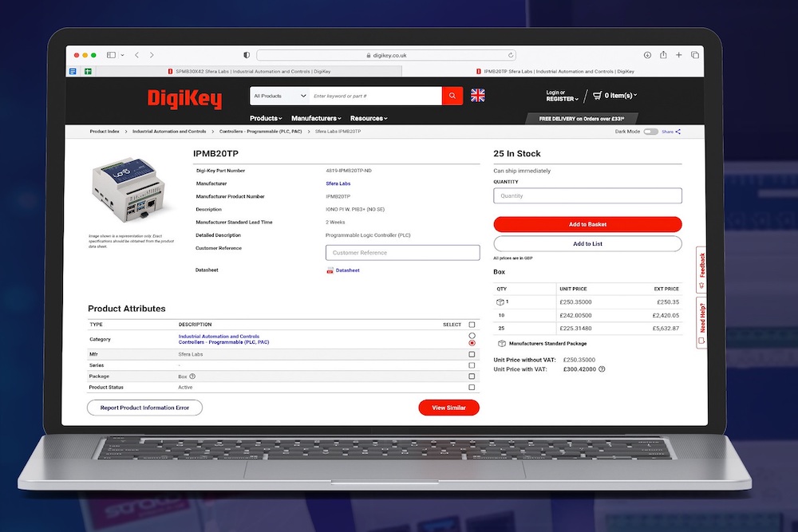
Task: Open the blue document favorite icon
Action: (73, 71)
